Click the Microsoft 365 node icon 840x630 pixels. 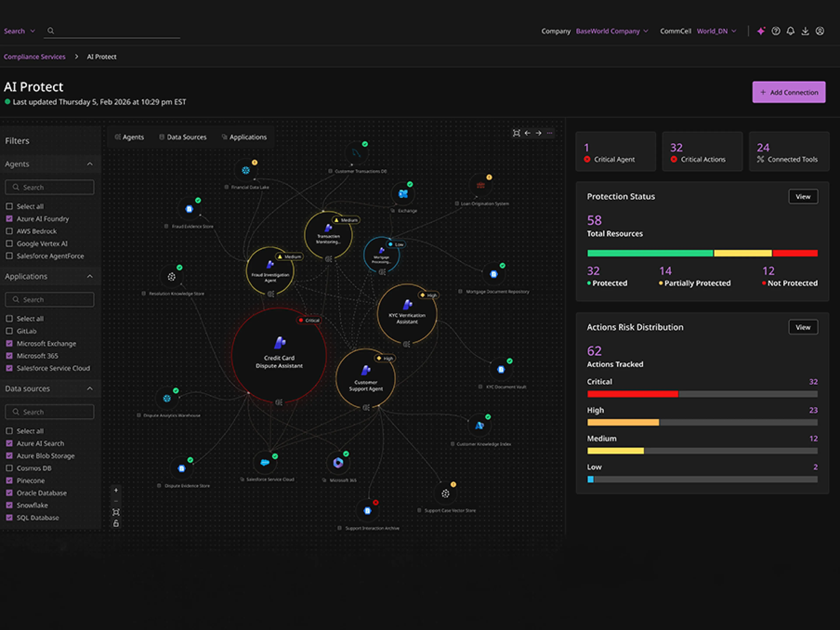pos(338,462)
